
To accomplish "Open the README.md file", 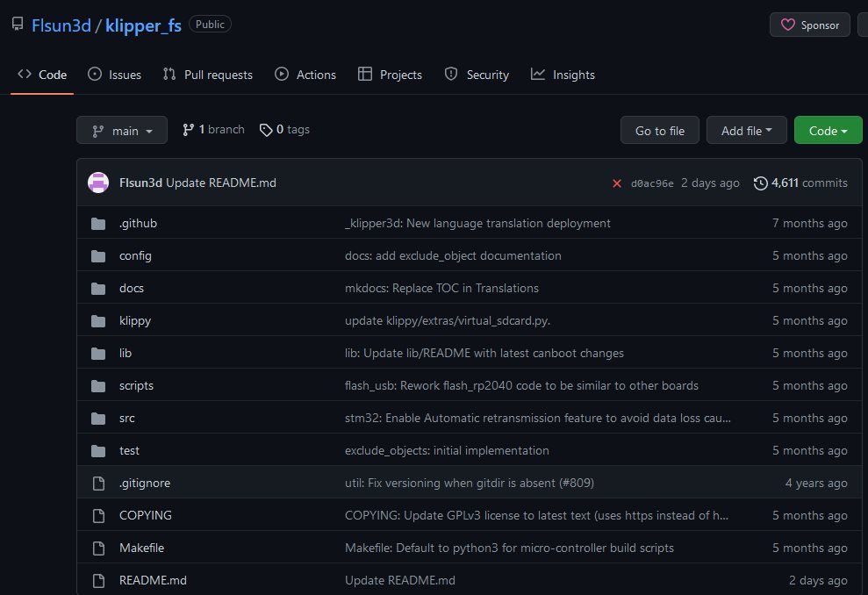I will click(x=153, y=580).
